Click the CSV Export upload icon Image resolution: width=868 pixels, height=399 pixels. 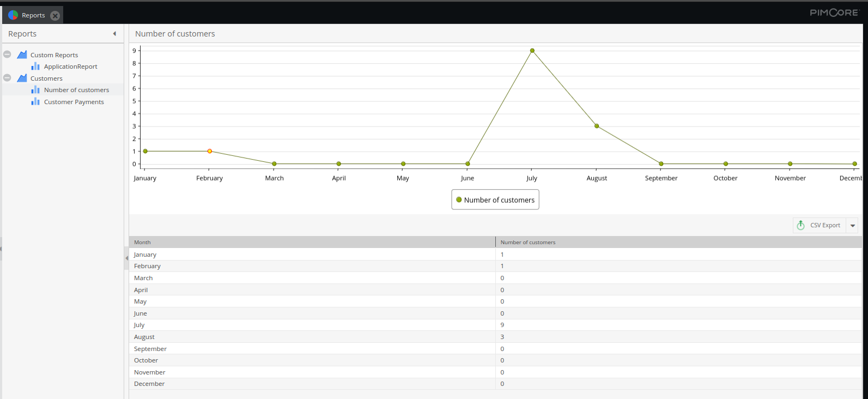[x=800, y=225]
